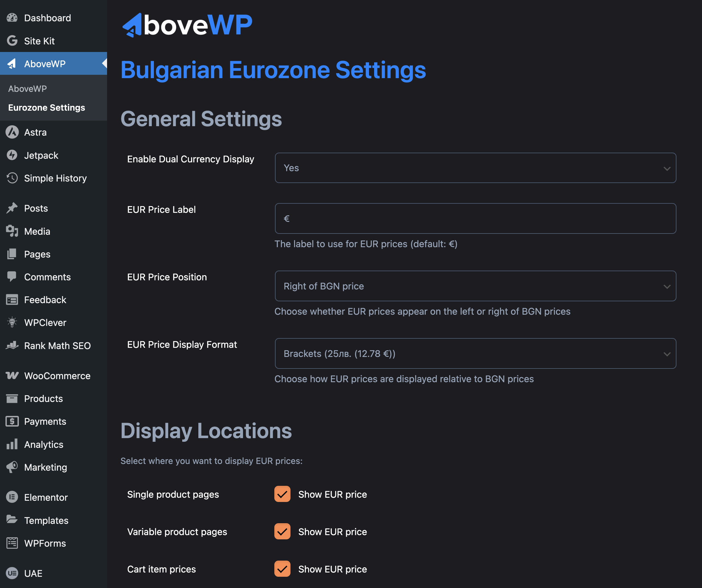Click the Astra logo icon

point(12,132)
